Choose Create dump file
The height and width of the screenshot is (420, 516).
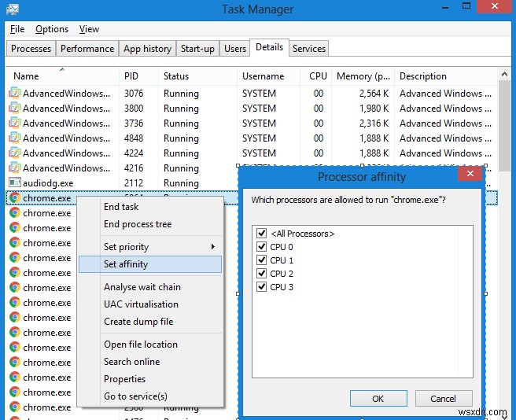click(x=150, y=322)
